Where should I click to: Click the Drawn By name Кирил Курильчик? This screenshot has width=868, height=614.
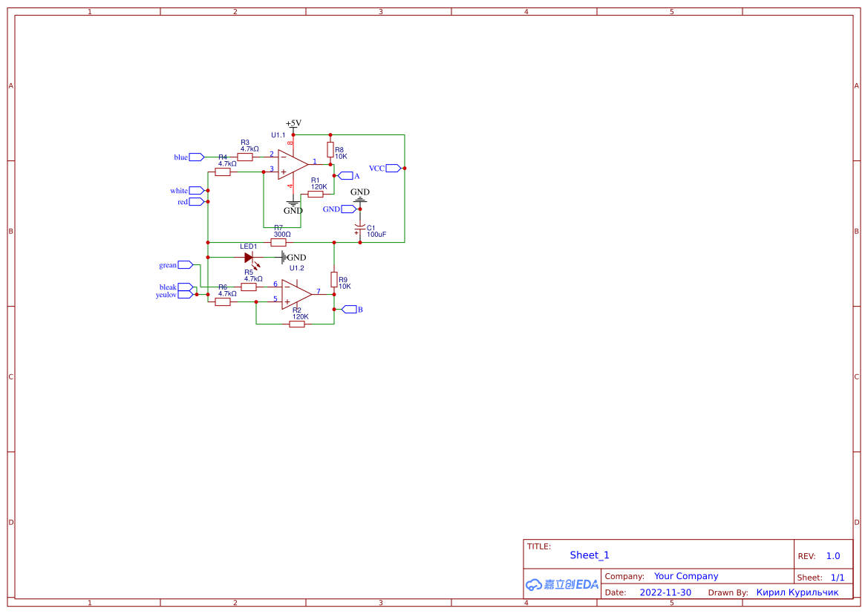[797, 592]
